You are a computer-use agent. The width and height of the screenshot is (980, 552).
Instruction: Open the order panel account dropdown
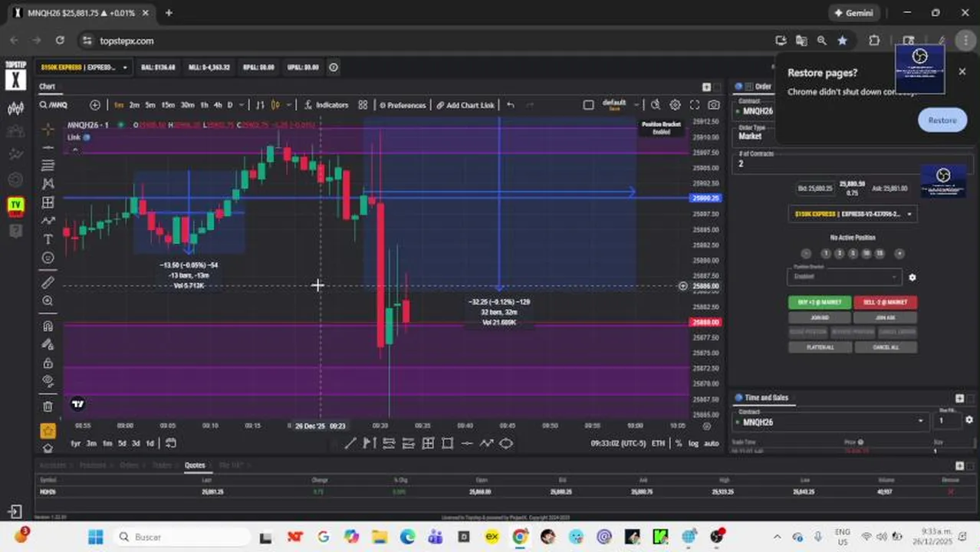tap(853, 214)
